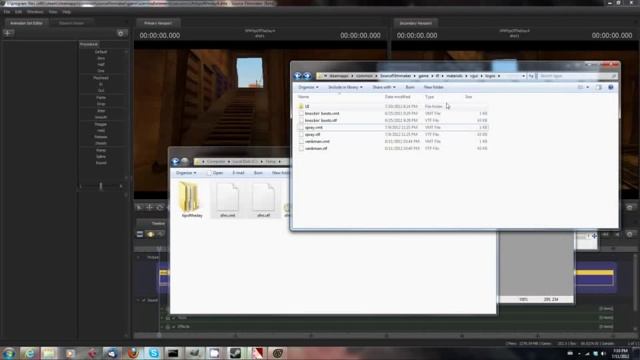Click the gear icon at the right of the secondary viewport toolbar

pos(630,208)
